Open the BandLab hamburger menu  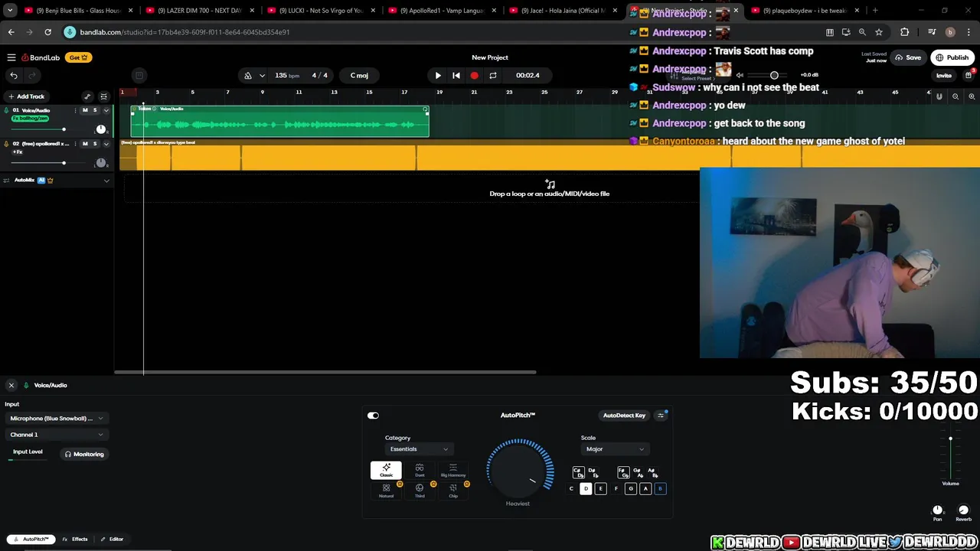[11, 57]
